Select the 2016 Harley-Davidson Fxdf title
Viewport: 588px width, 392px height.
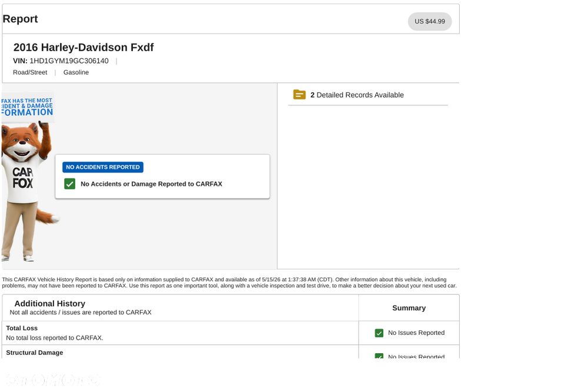tap(83, 47)
